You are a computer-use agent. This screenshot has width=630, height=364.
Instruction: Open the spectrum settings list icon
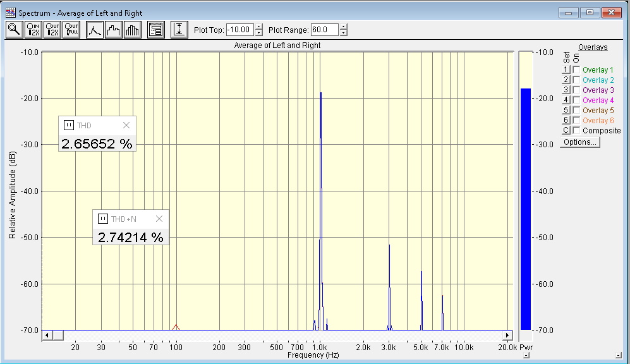156,30
